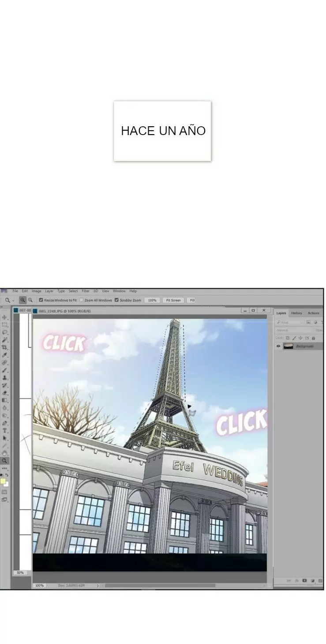This screenshot has width=326, height=644.
Task: Open the Normal blend mode dropdown
Action: point(294,330)
